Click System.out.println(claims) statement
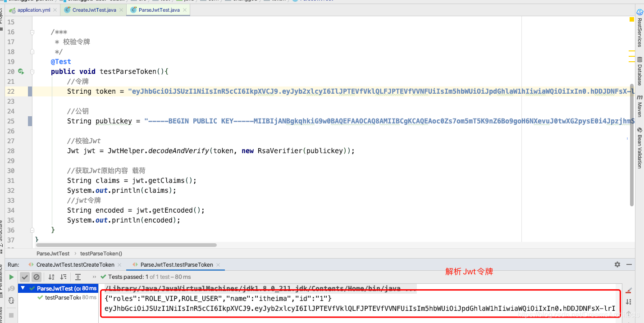This screenshot has width=644, height=323. (122, 190)
